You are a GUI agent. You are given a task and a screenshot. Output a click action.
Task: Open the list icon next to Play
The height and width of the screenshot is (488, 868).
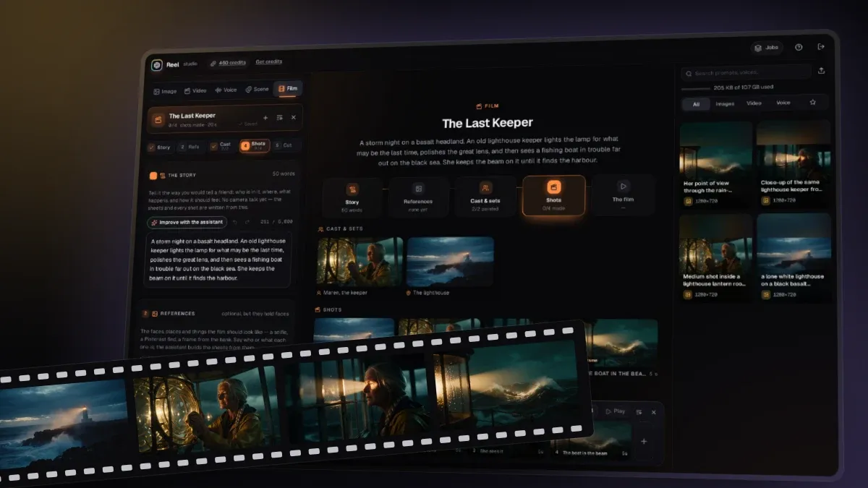(x=639, y=411)
